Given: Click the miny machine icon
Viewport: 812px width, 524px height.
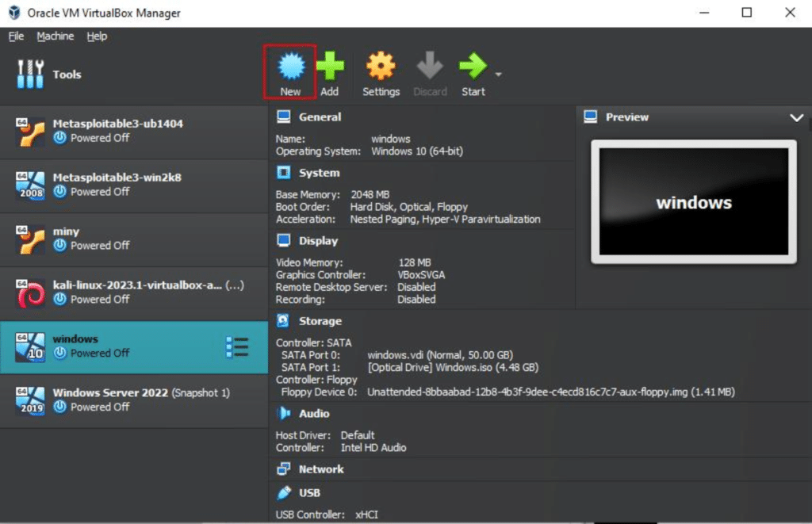Looking at the screenshot, I should pos(30,239).
